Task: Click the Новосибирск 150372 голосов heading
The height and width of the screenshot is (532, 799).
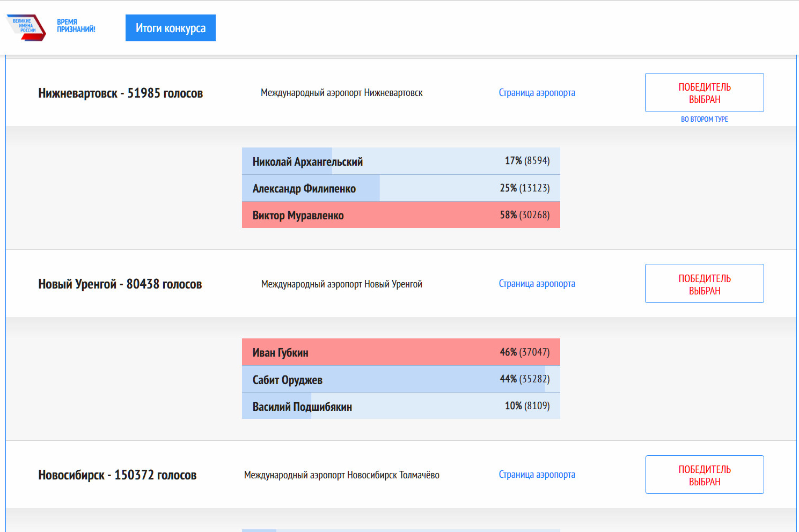Action: 117,475
